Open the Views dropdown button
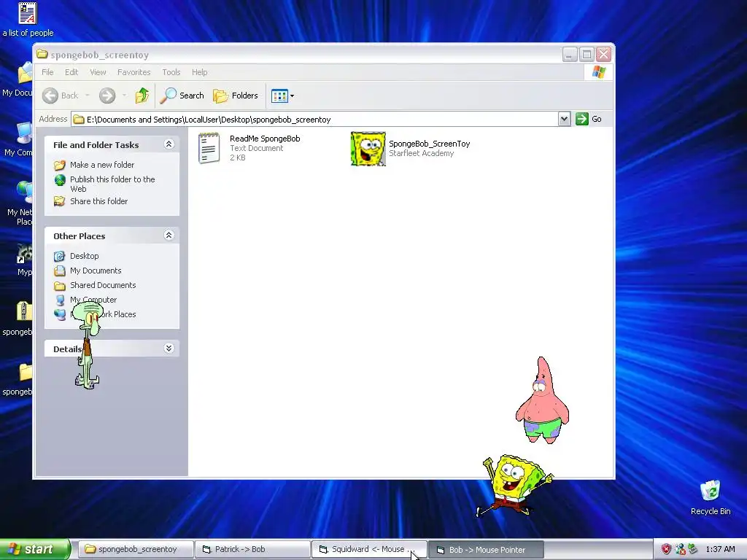 [x=282, y=96]
